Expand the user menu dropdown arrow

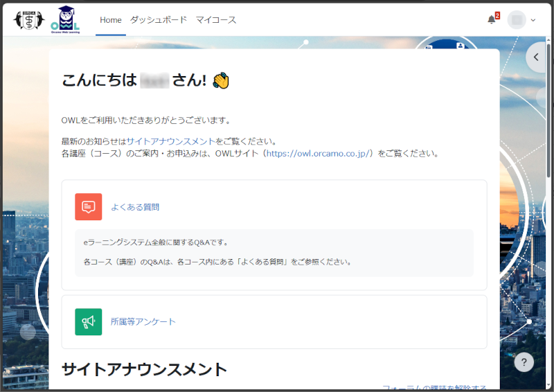[533, 20]
